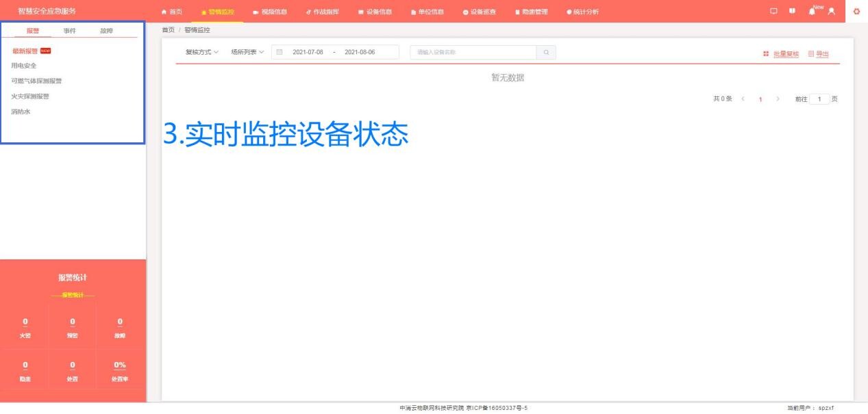Open the 视频信息 menu item
868x414 pixels.
click(269, 12)
